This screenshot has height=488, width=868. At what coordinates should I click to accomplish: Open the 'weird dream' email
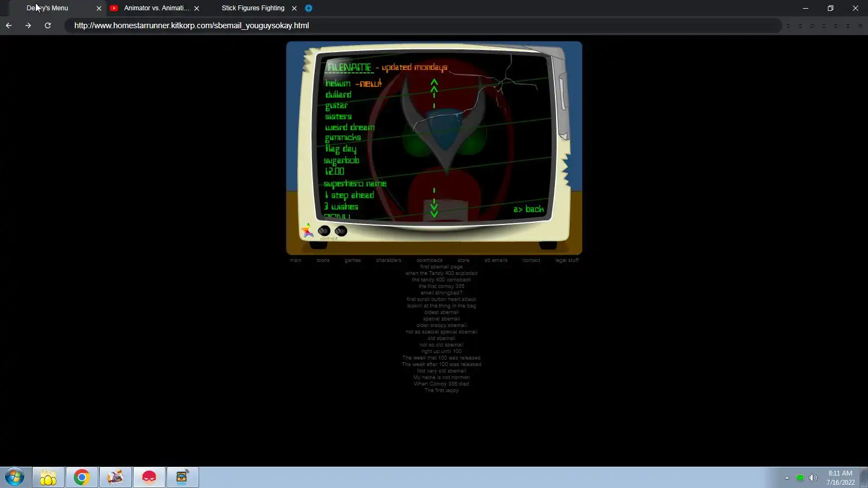tap(350, 127)
